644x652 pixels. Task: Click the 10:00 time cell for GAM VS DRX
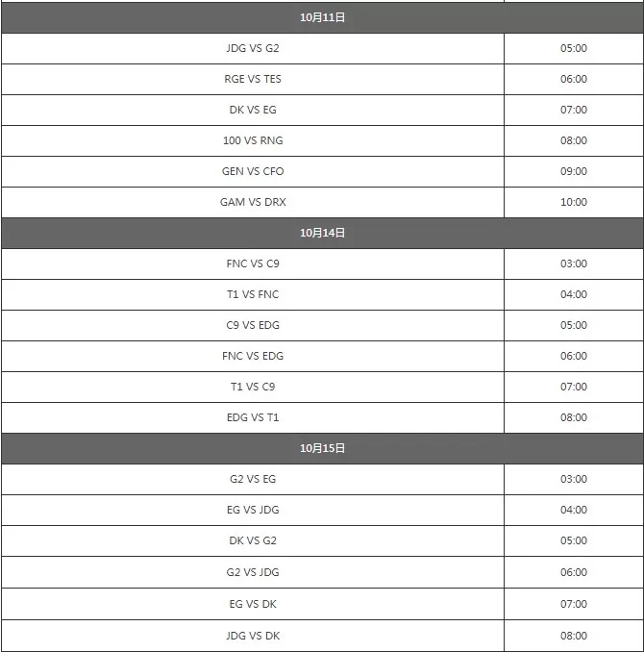pyautogui.click(x=574, y=202)
